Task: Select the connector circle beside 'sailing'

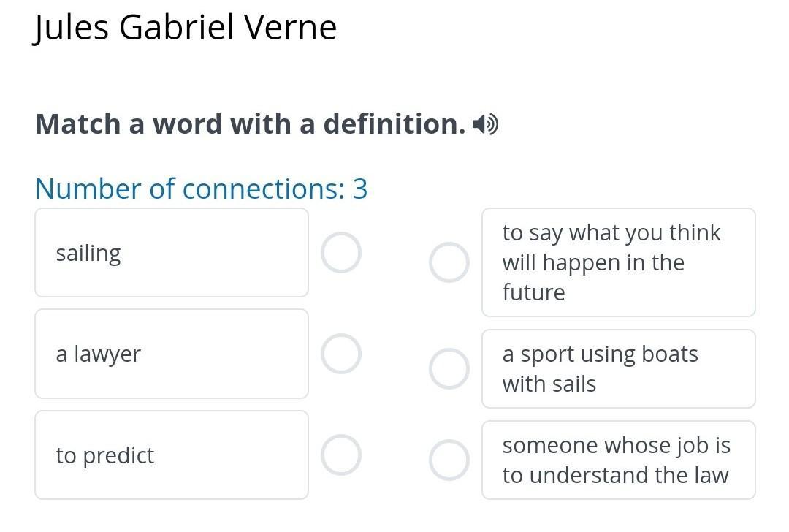Action: (341, 253)
